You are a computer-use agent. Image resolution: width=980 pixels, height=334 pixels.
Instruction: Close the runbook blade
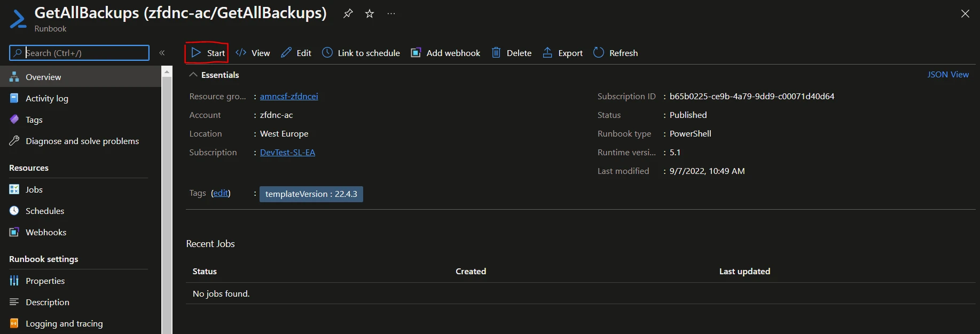click(965, 14)
